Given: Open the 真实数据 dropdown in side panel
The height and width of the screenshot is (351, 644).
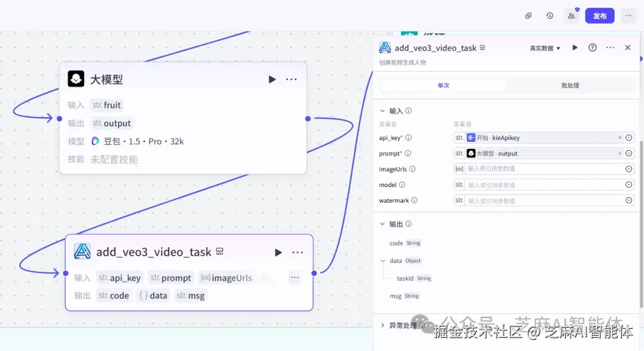Looking at the screenshot, I should point(545,48).
